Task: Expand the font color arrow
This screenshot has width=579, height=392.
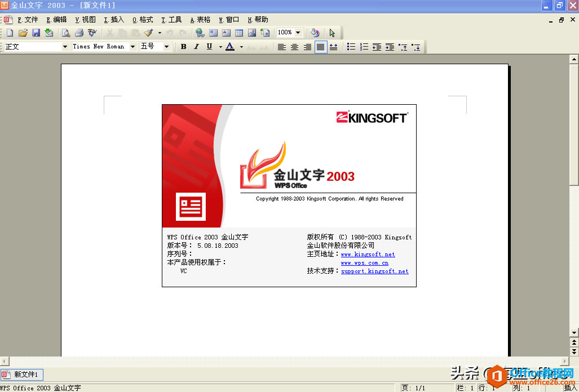Action: coord(241,47)
